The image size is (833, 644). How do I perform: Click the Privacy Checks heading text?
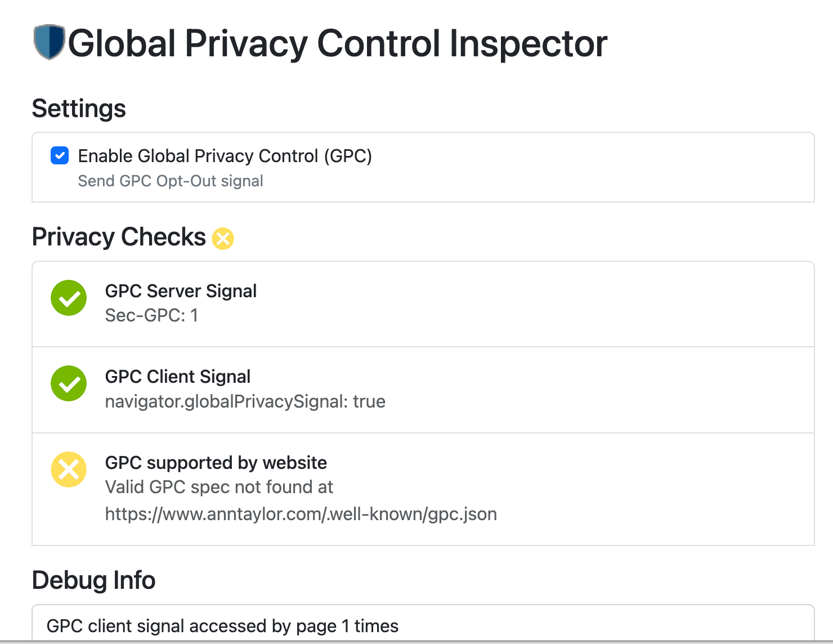tap(119, 237)
